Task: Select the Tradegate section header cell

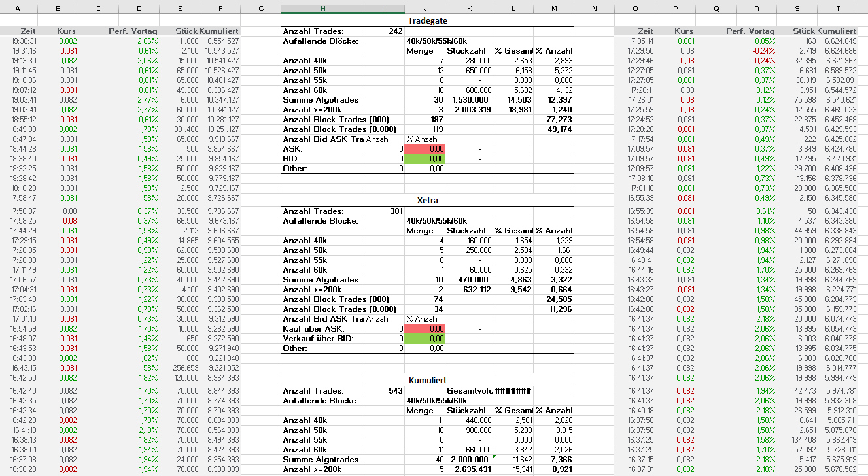Action: pos(426,20)
